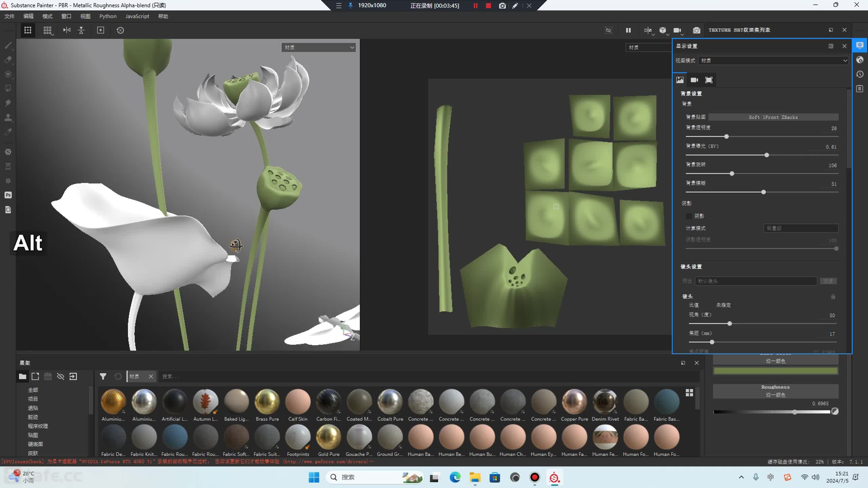Screen dimensions: 868x488
Task: Toggle hide overlay icon in viewport toolbar
Action: pyautogui.click(x=609, y=30)
